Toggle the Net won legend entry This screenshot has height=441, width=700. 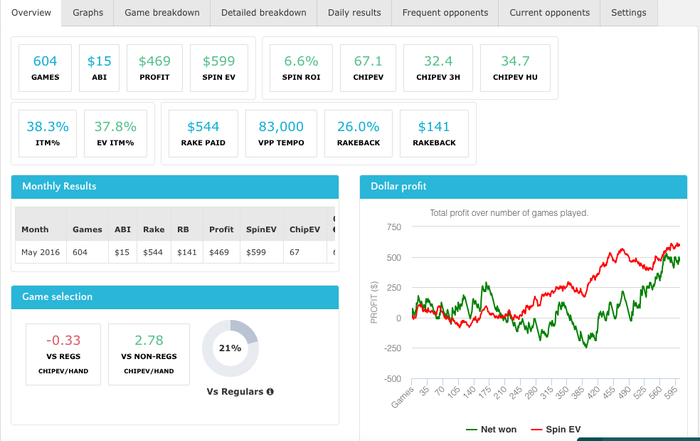click(x=491, y=429)
